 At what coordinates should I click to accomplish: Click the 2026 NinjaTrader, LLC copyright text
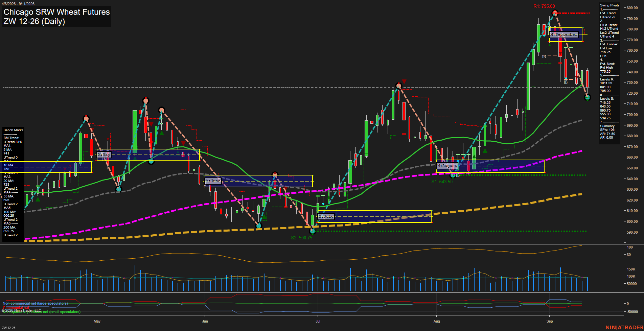[21, 310]
